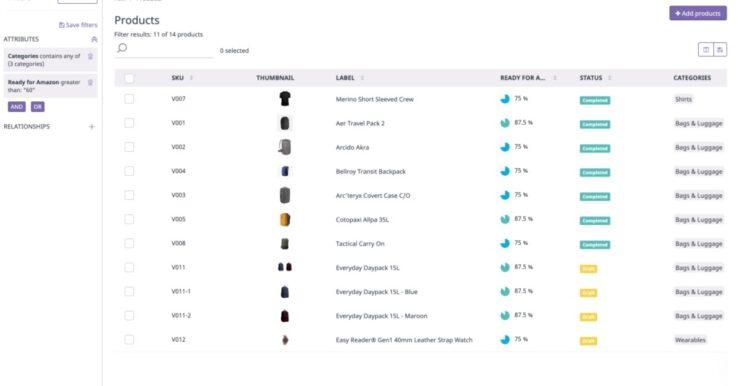Click the Tactical Carry On completeness pie
This screenshot has height=386, width=738.
coord(505,243)
